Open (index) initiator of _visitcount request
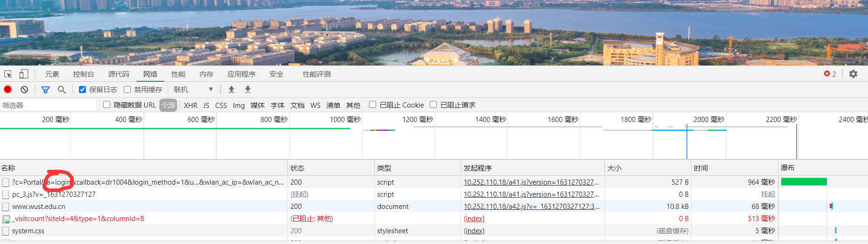Screen dimensions: 868x244 474,219
